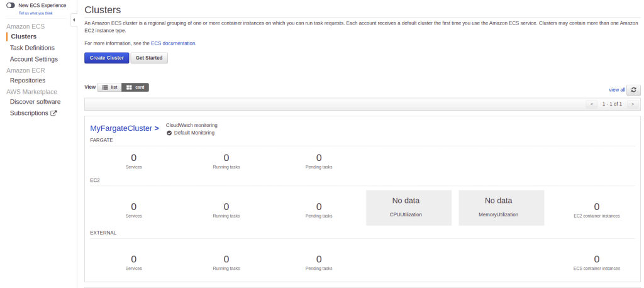The image size is (644, 288).
Task: Select Repositories under Amazon ECR
Action: (x=28, y=80)
